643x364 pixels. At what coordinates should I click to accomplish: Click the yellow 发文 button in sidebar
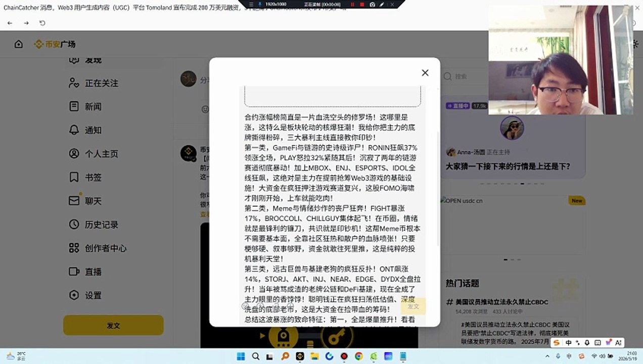(x=113, y=325)
